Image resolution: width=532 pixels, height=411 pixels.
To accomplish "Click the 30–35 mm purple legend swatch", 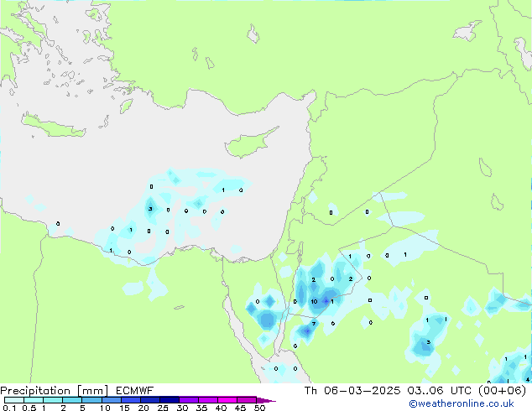I will pos(189,400).
